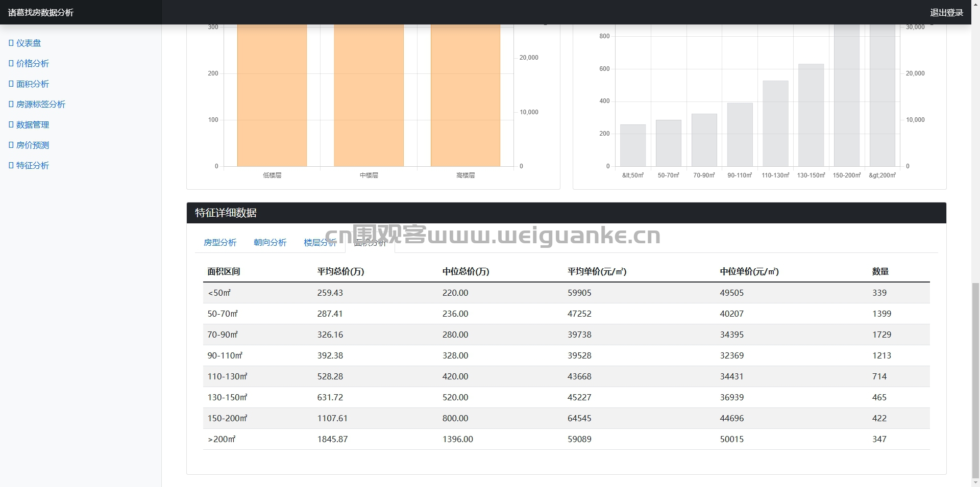The width and height of the screenshot is (980, 487).
Task: Click the 平均单价(元/㎡) column header
Action: point(597,272)
